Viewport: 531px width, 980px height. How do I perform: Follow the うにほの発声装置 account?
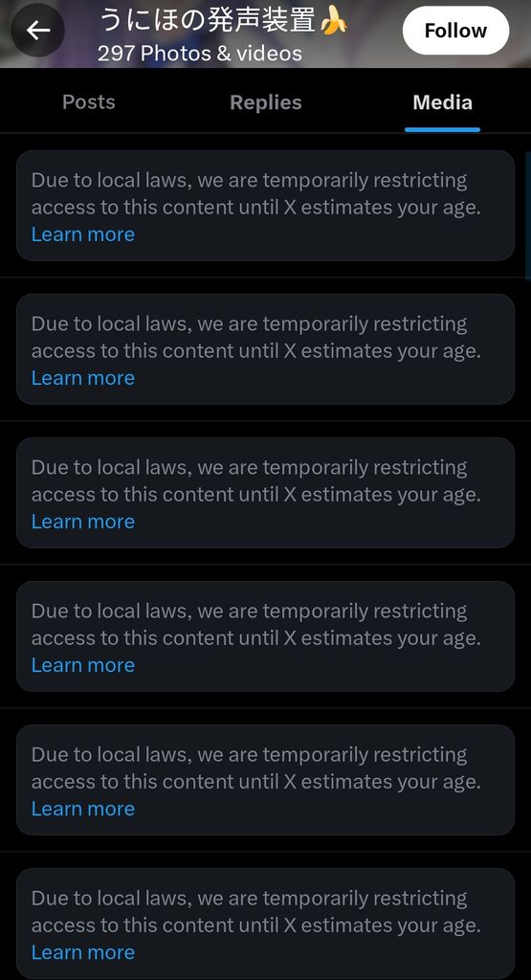click(455, 30)
